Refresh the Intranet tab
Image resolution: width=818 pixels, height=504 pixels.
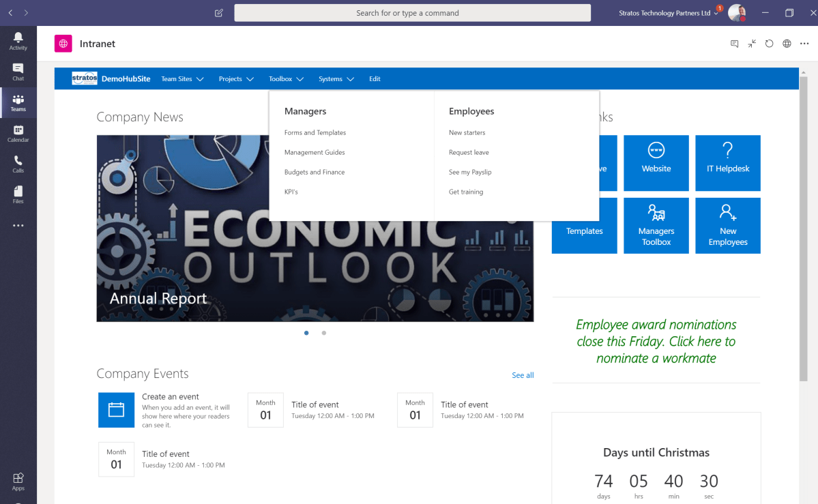(769, 43)
